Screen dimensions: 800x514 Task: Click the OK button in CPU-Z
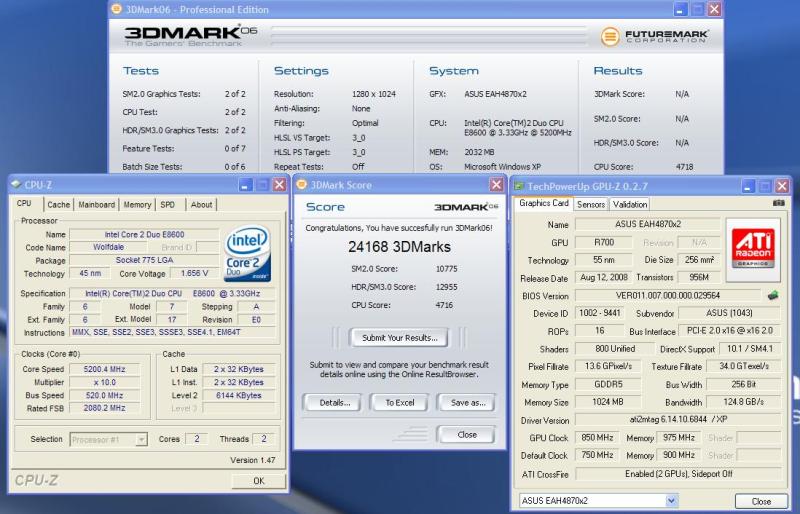tap(259, 481)
